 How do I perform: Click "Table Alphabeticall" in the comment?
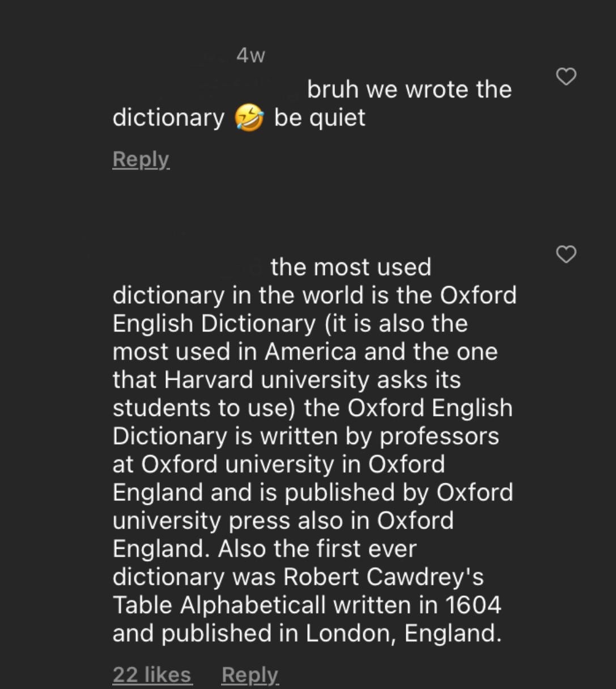219,605
